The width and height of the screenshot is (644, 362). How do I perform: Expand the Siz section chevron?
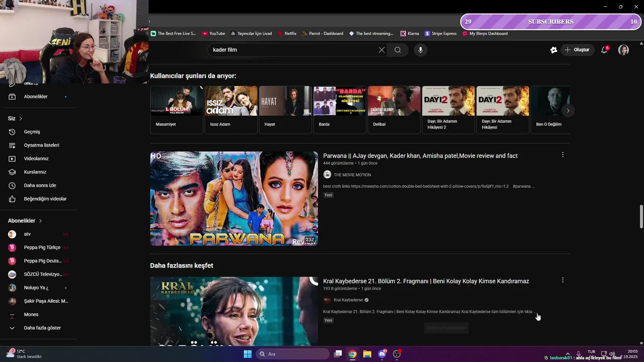[x=21, y=119]
